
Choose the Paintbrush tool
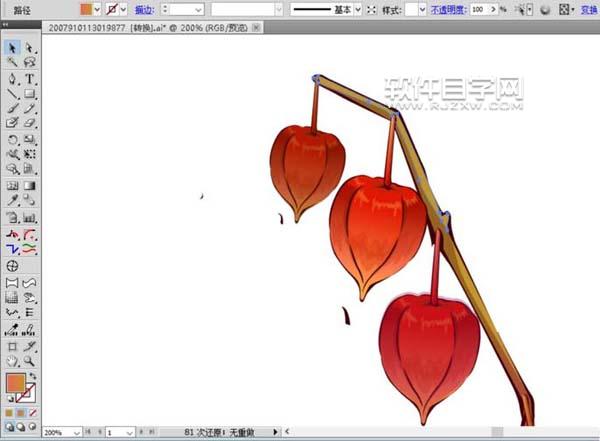point(12,108)
